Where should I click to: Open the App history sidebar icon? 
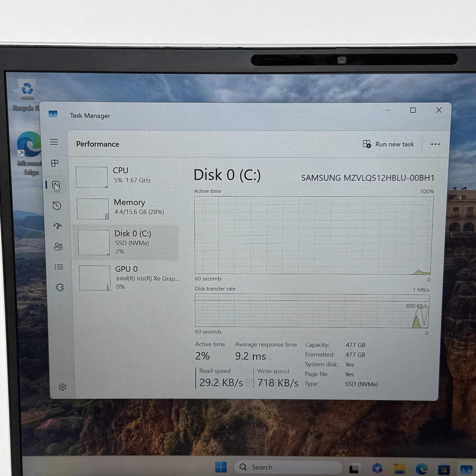[x=57, y=206]
